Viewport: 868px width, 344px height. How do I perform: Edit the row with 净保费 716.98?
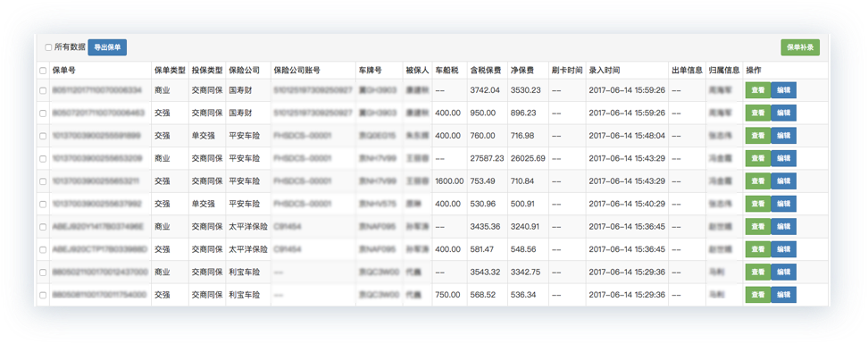(x=783, y=136)
